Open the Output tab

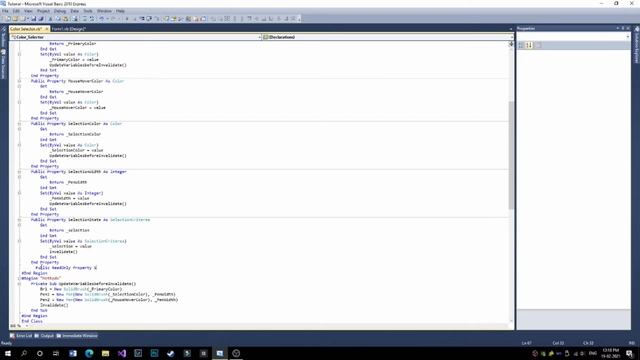(x=44, y=336)
